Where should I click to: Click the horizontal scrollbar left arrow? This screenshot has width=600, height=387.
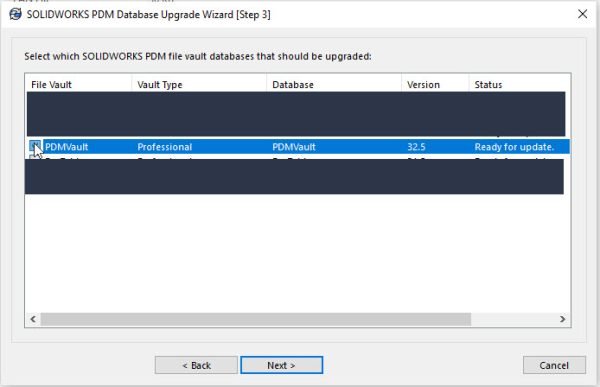33,319
